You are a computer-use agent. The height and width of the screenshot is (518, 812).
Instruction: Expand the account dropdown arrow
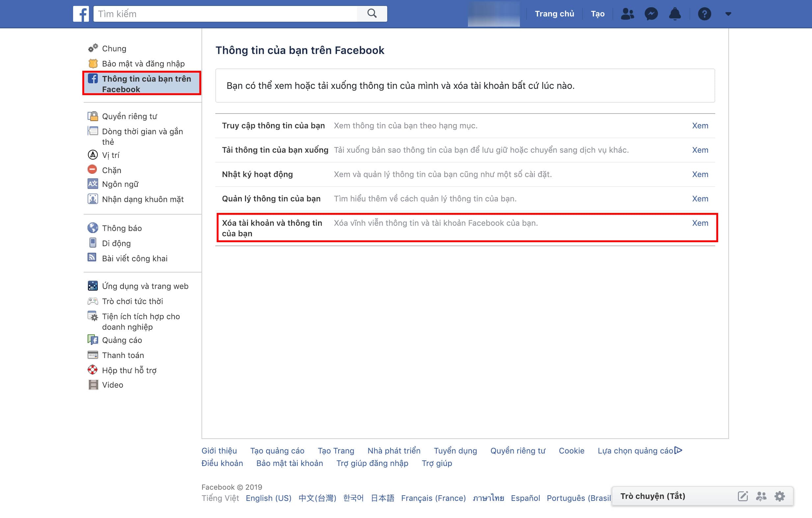coord(728,14)
